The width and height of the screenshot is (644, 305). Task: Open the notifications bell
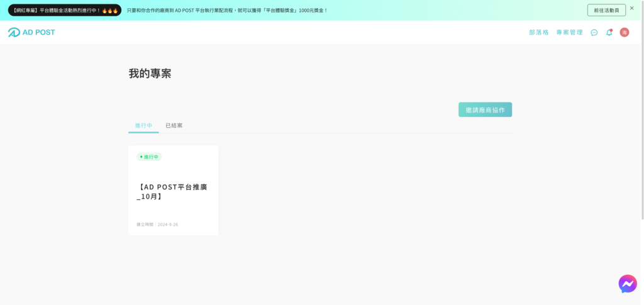[x=609, y=33]
